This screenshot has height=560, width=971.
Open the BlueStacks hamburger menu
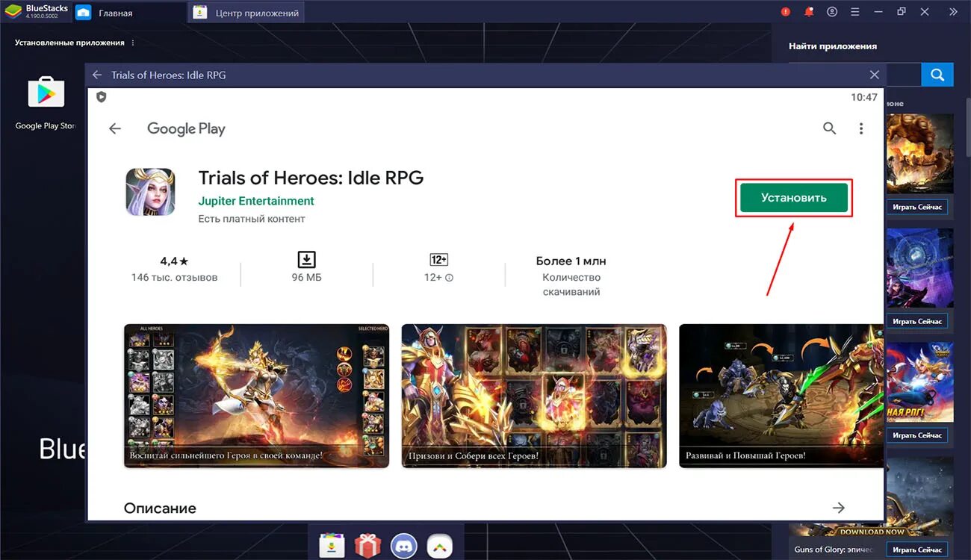point(855,12)
